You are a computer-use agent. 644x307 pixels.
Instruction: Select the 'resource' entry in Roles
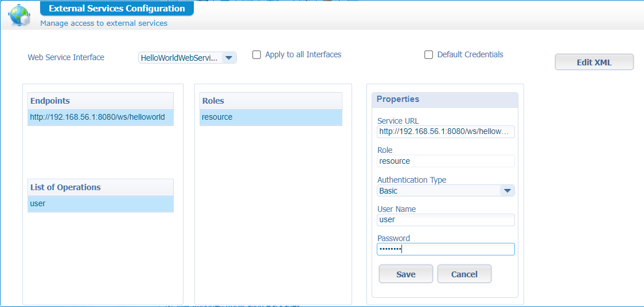(271, 117)
